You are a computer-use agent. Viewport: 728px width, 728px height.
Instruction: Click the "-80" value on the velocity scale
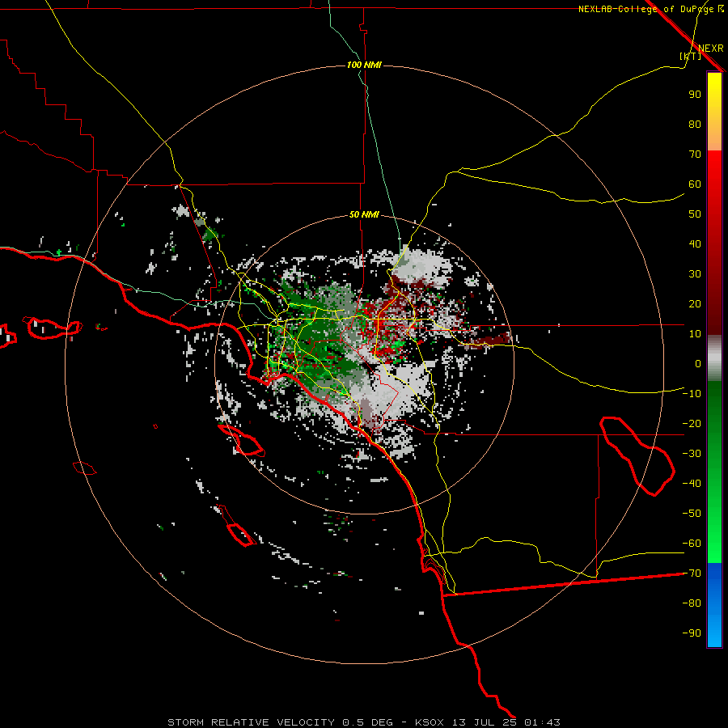click(692, 603)
